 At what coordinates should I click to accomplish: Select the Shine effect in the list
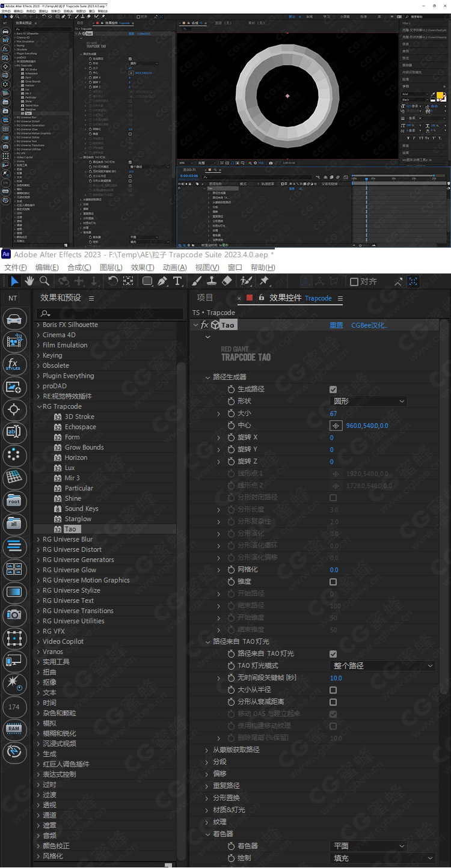point(73,498)
